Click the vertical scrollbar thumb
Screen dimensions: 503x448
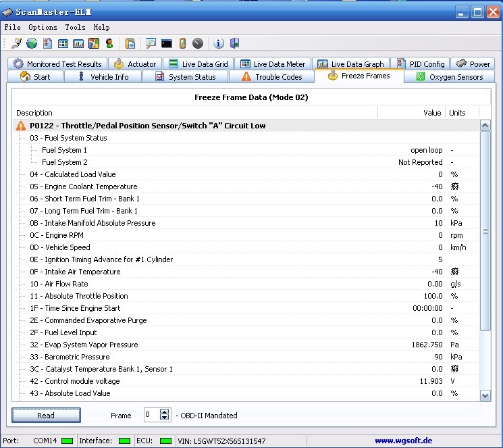tap(485, 231)
